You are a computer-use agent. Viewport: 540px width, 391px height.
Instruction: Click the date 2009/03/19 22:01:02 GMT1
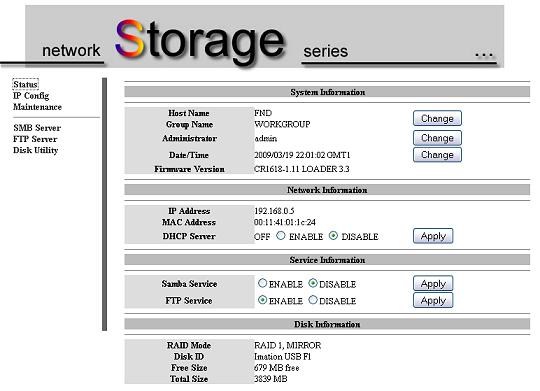point(302,155)
